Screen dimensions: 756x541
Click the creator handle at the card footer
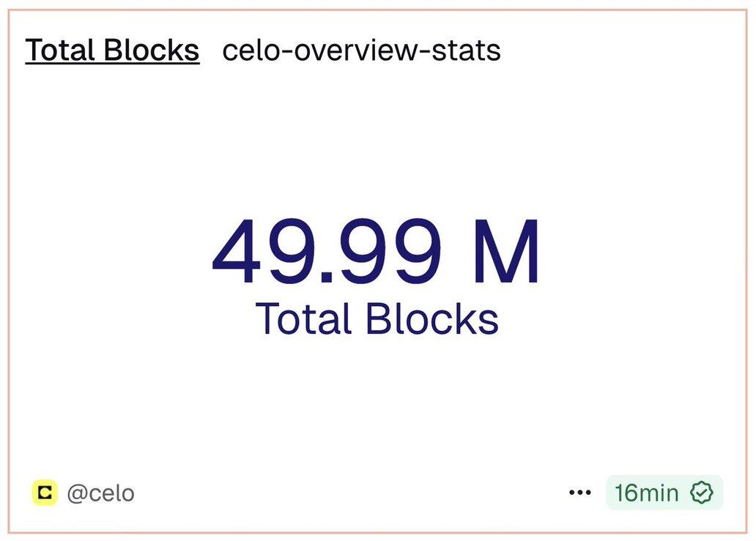click(x=100, y=493)
